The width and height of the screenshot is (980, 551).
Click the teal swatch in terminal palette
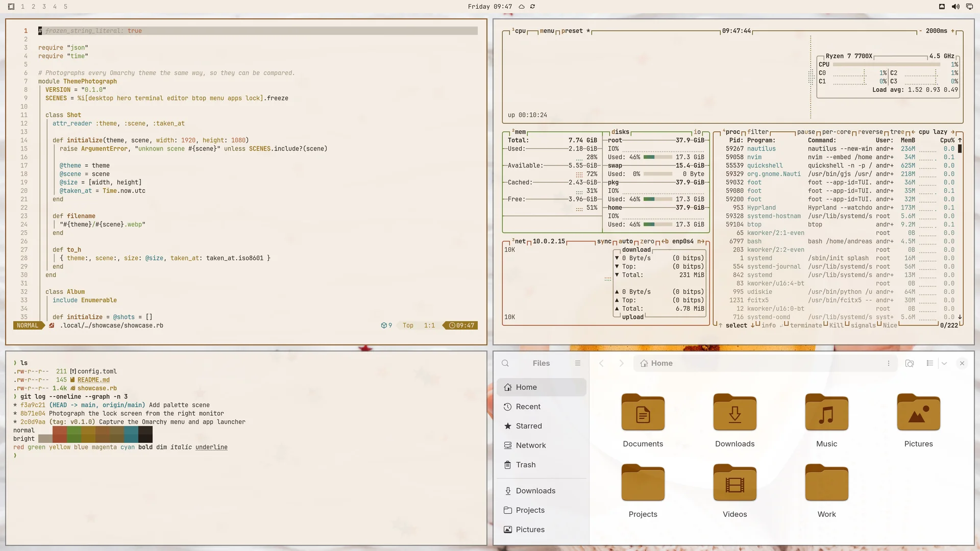131,435
